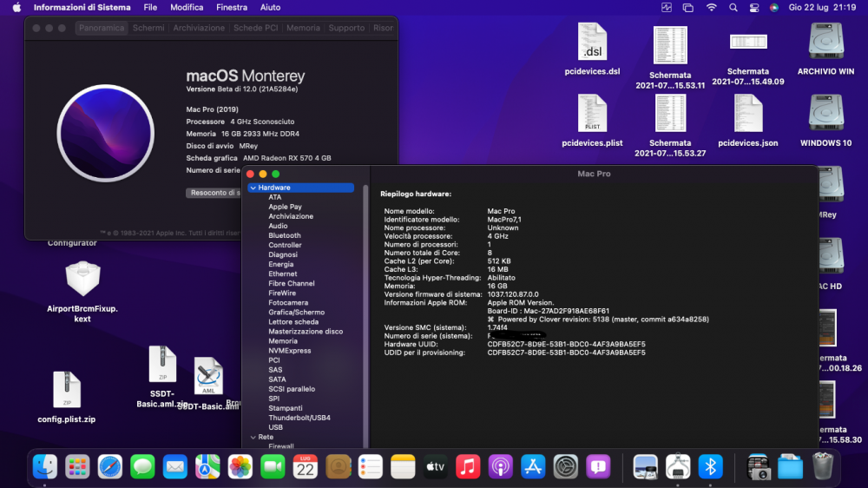Select the Panoramica tab
This screenshot has width=868, height=488.
point(102,28)
